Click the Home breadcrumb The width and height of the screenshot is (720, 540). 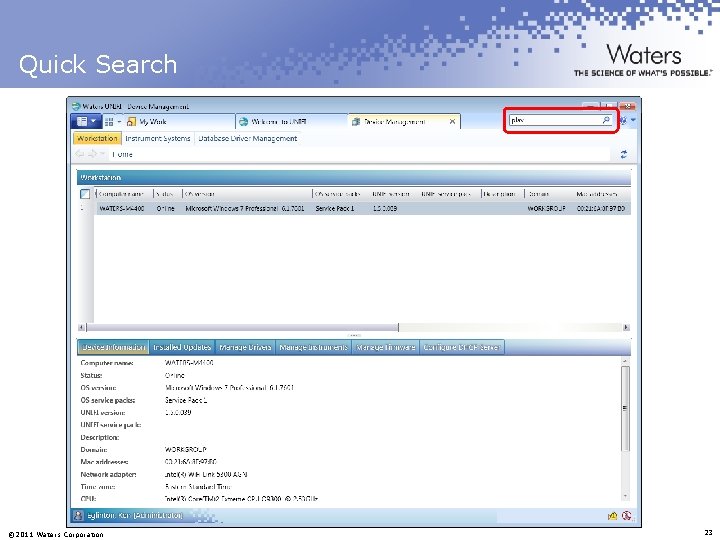click(122, 155)
